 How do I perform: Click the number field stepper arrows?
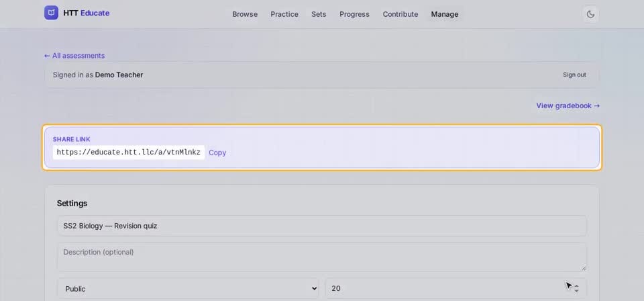(x=576, y=289)
